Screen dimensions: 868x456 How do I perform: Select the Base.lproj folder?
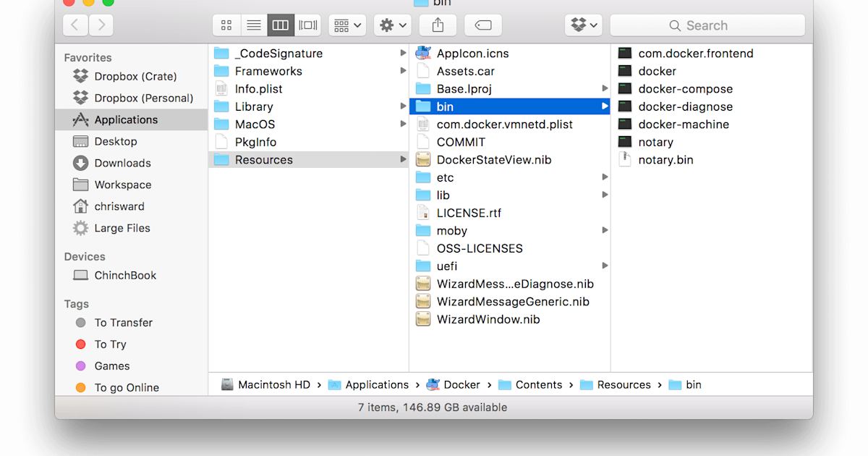click(510, 89)
